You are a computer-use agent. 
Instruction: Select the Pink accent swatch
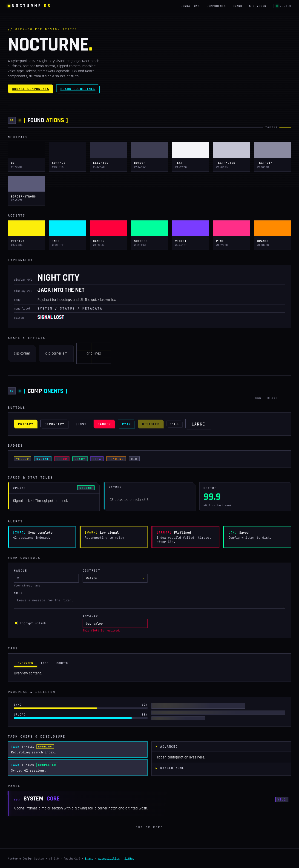(x=232, y=235)
